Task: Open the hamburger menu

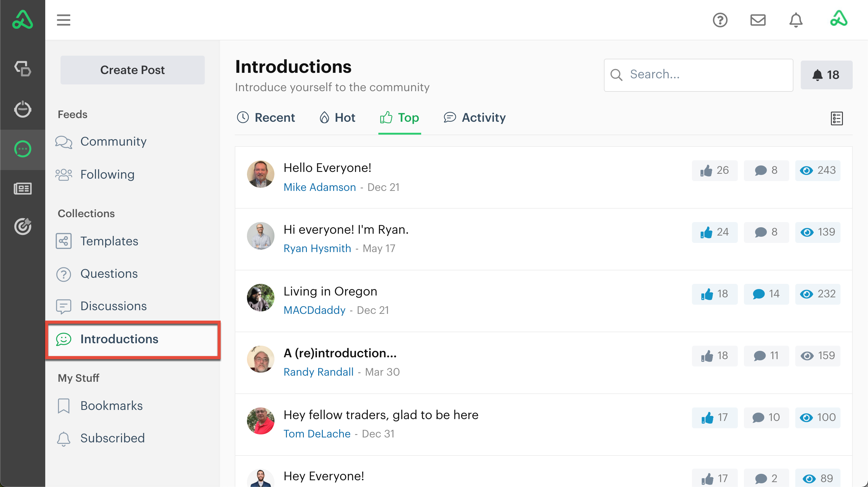Action: [63, 20]
